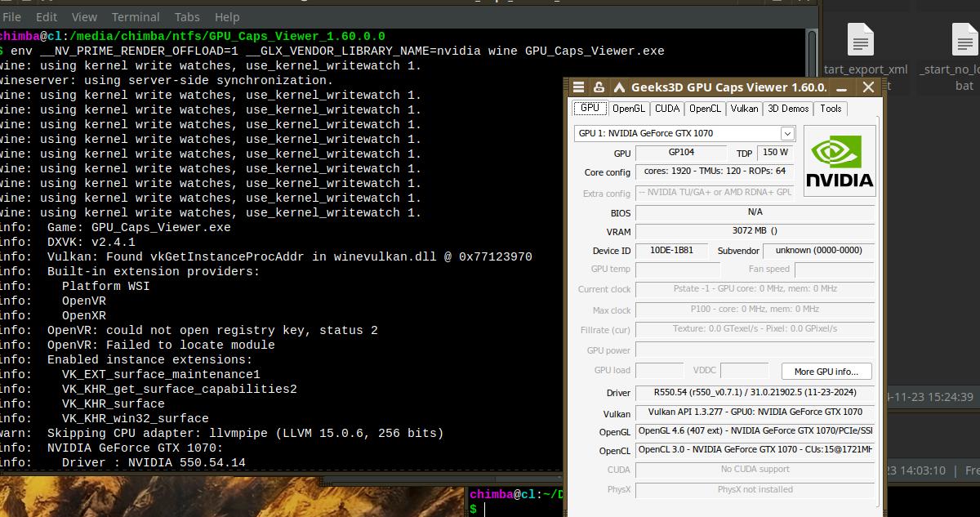Switch to the OpenGL tab
This screenshot has width=980, height=517.
[628, 109]
